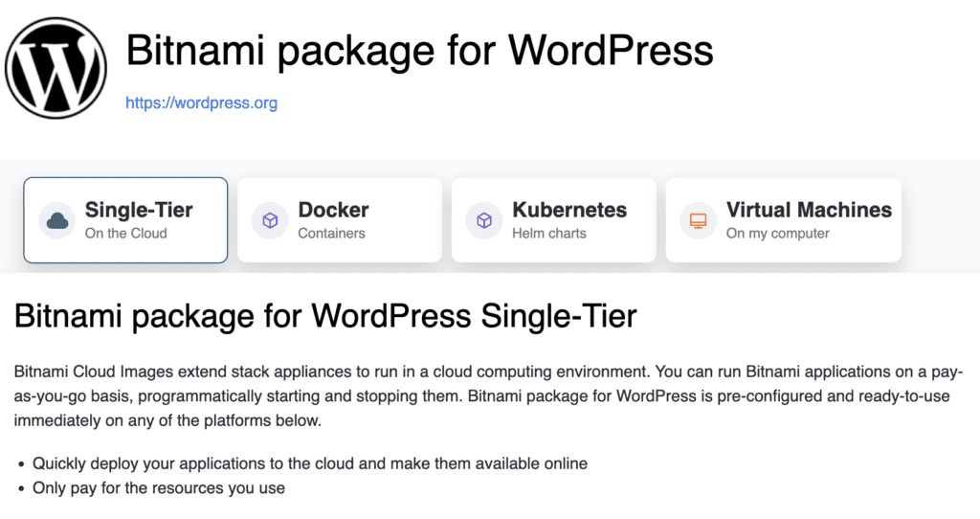Switch to the Docker Containers tab
This screenshot has height=519, width=980.
(x=340, y=220)
